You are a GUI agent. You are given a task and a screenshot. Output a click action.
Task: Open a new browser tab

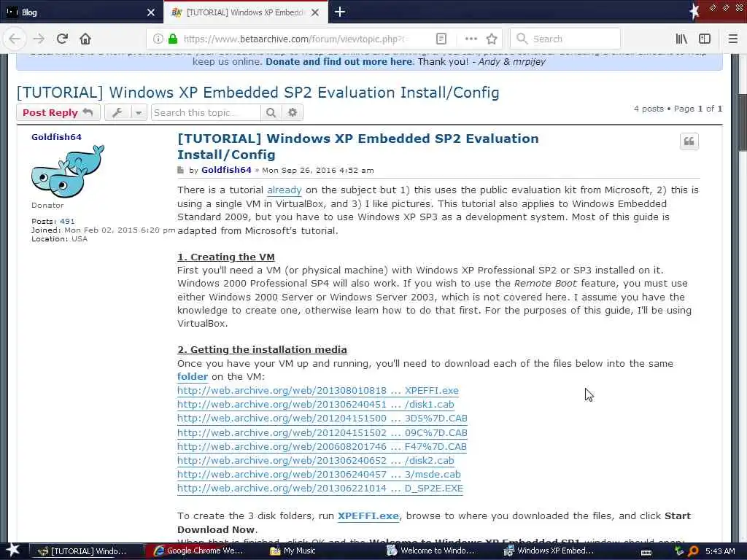(x=340, y=12)
